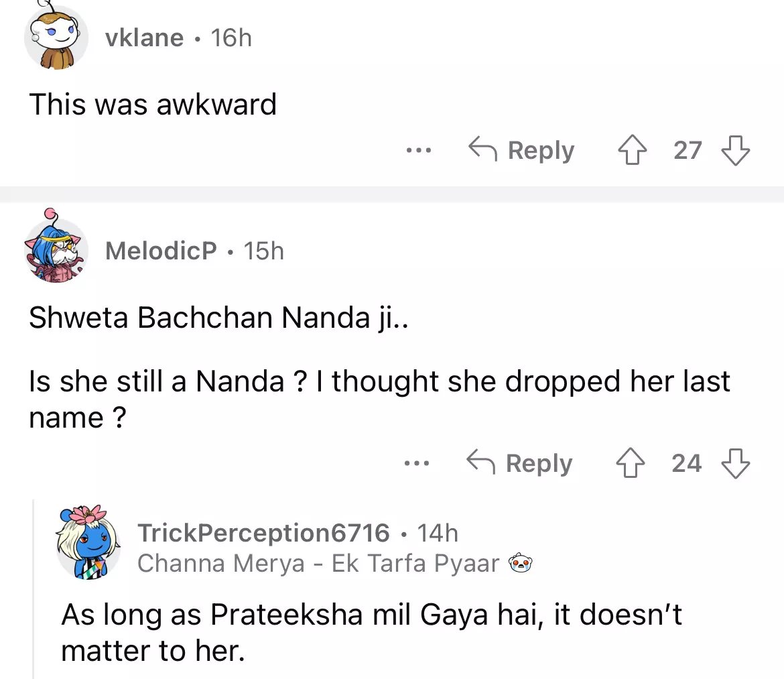Screen dimensions: 784x679
Task: Tap the 16h timestamp on vklane's comment
Action: [231, 38]
